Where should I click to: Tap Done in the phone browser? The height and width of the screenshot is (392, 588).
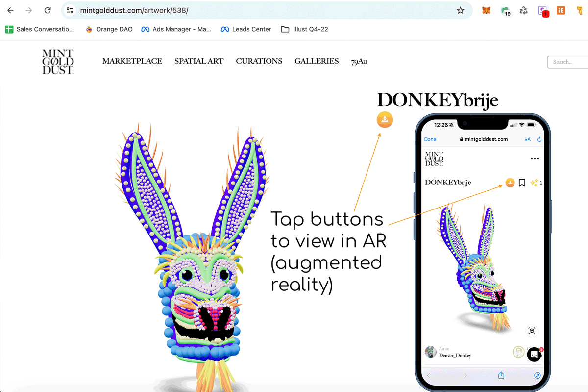(430, 139)
